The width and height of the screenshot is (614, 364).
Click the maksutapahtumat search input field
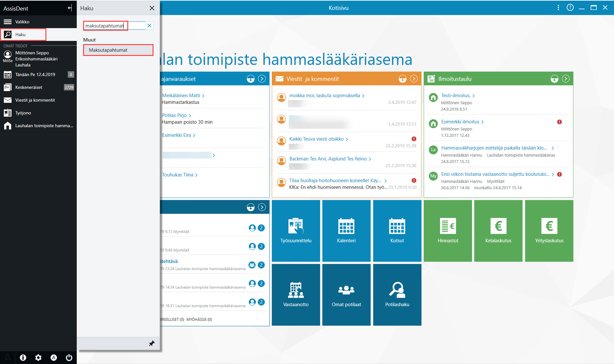click(114, 26)
